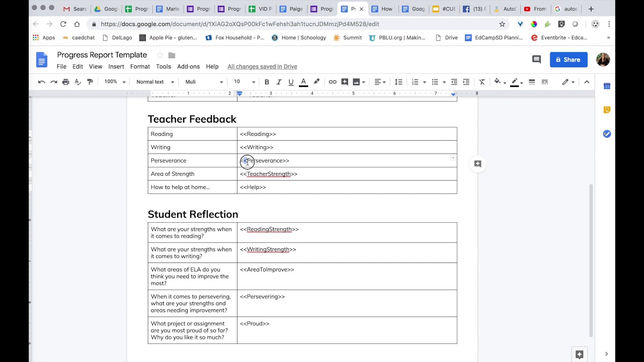
Task: Expand numbered list style arrow
Action: (x=425, y=82)
